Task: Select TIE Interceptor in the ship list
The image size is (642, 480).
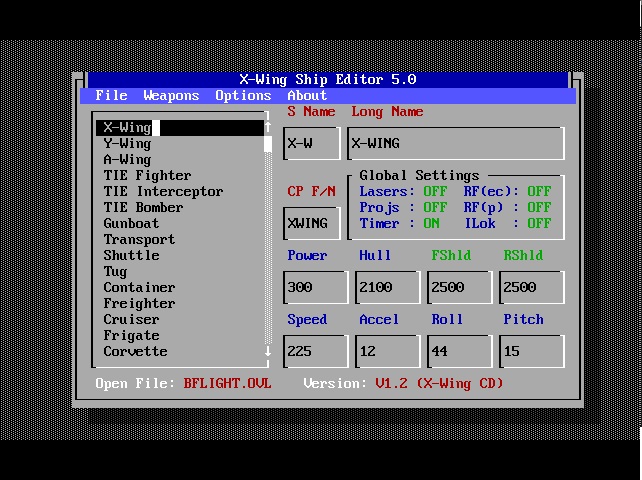Action: click(x=180, y=191)
